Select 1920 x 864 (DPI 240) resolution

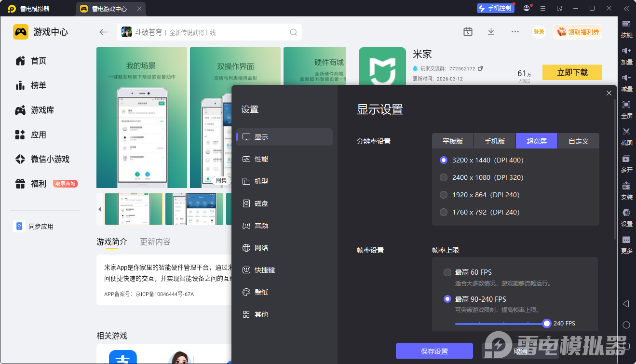pos(444,195)
